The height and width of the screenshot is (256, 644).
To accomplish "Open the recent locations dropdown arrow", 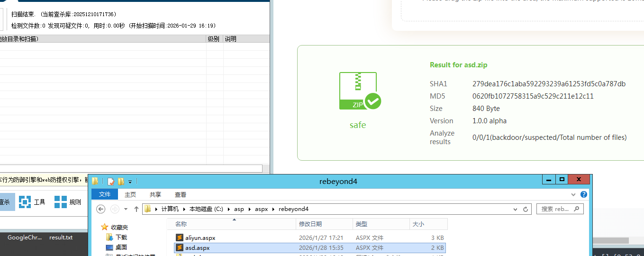I will (x=126, y=209).
